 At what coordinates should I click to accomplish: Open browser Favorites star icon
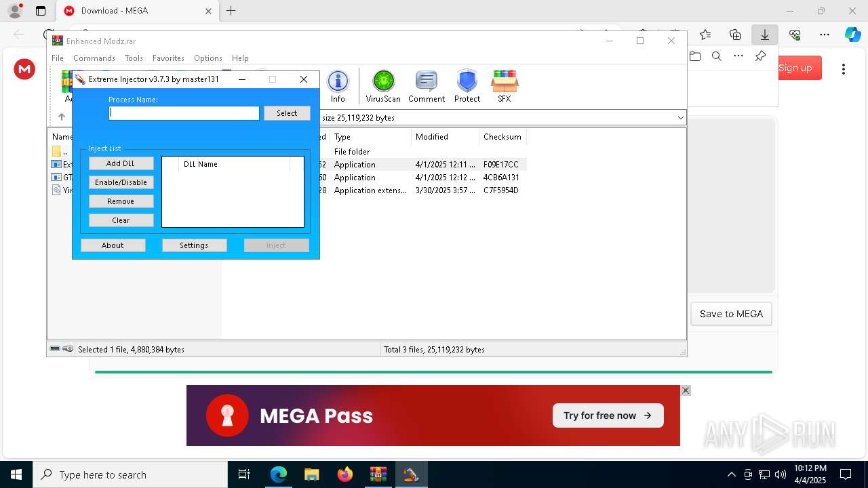pyautogui.click(x=705, y=35)
